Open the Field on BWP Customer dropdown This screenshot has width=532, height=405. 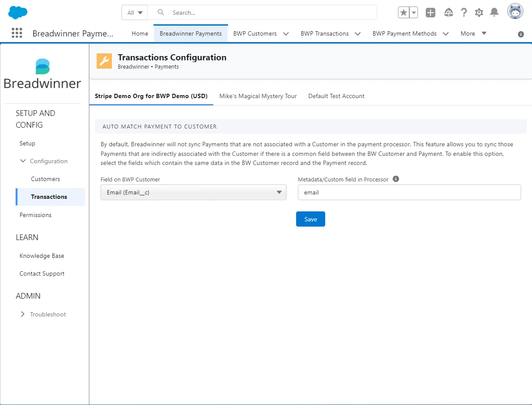(193, 192)
